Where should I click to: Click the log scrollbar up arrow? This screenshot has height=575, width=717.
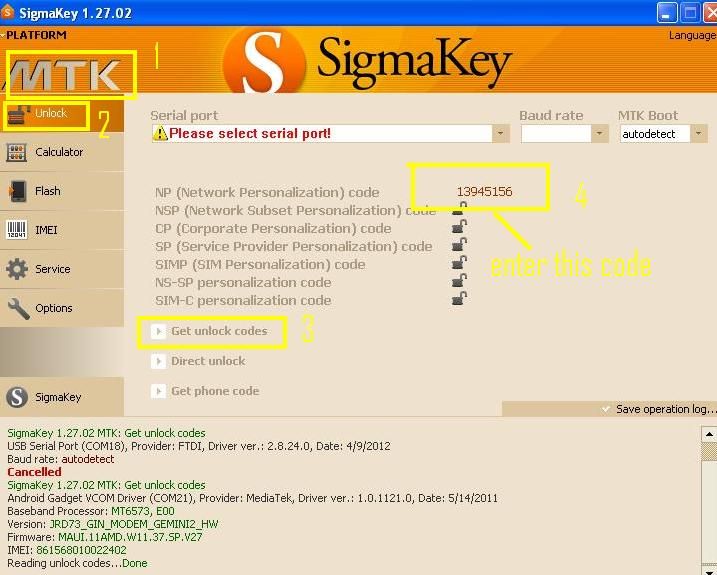[709, 434]
